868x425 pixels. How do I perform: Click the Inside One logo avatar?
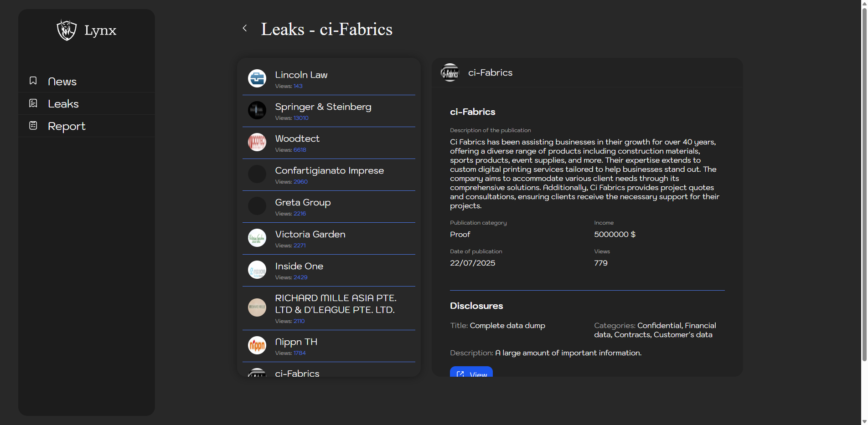pyautogui.click(x=257, y=270)
